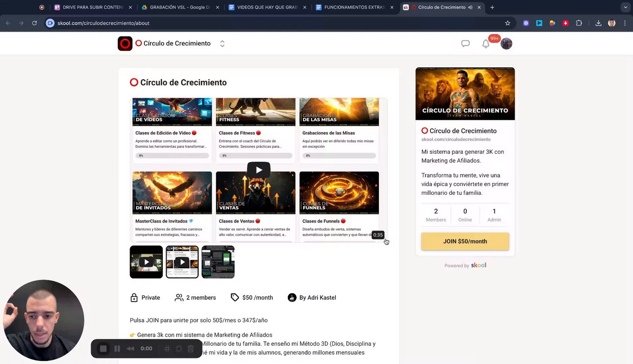Click the blue play-shaped extension icon
This screenshot has width=633, height=364.
539,23
